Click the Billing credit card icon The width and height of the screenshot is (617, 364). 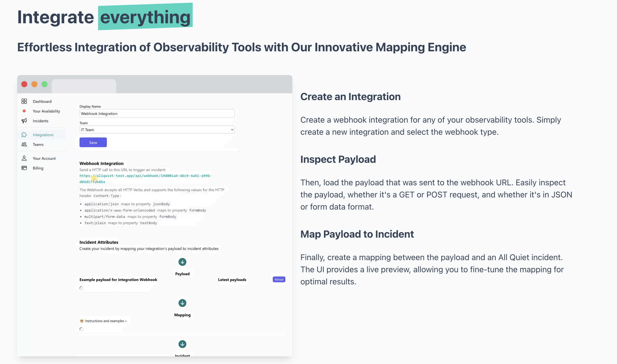(x=24, y=168)
